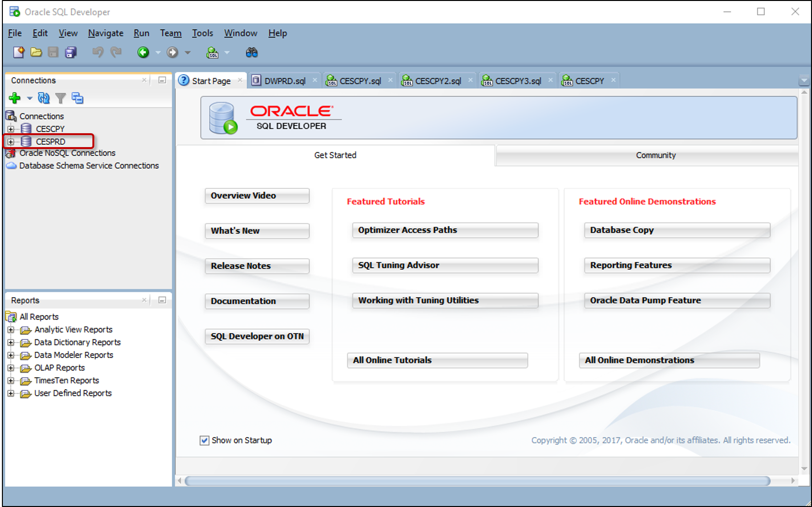
Task: Click the Redo arrow icon
Action: coord(116,52)
